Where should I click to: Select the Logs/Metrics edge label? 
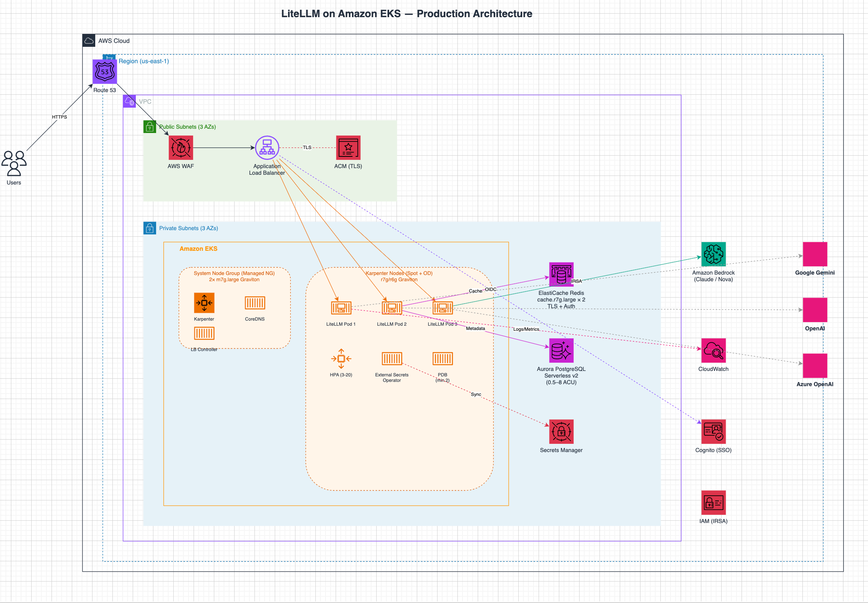[x=526, y=329]
